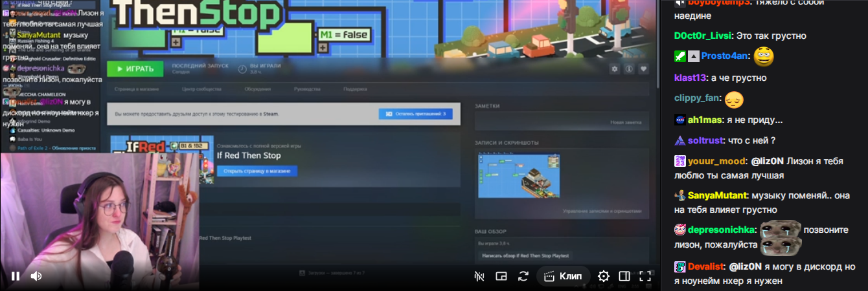Open Обсуждения tab
Image resolution: width=868 pixels, height=291 pixels.
click(257, 89)
